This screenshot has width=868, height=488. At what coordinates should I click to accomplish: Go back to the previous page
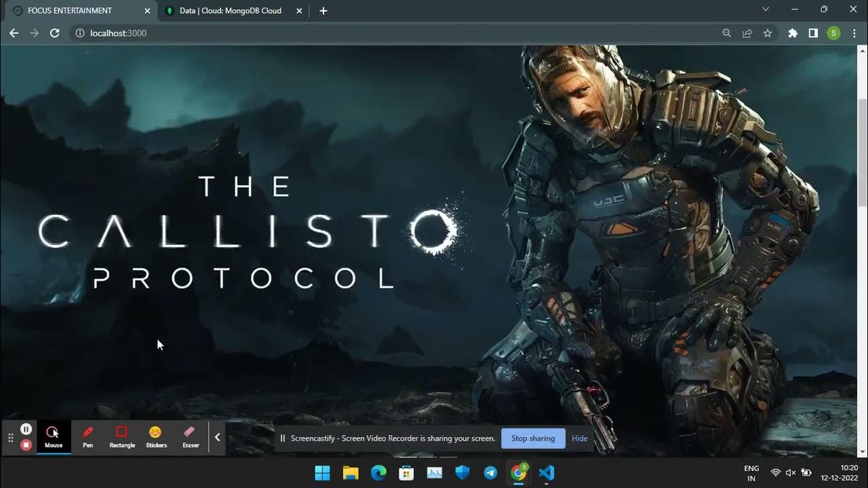pos(14,33)
